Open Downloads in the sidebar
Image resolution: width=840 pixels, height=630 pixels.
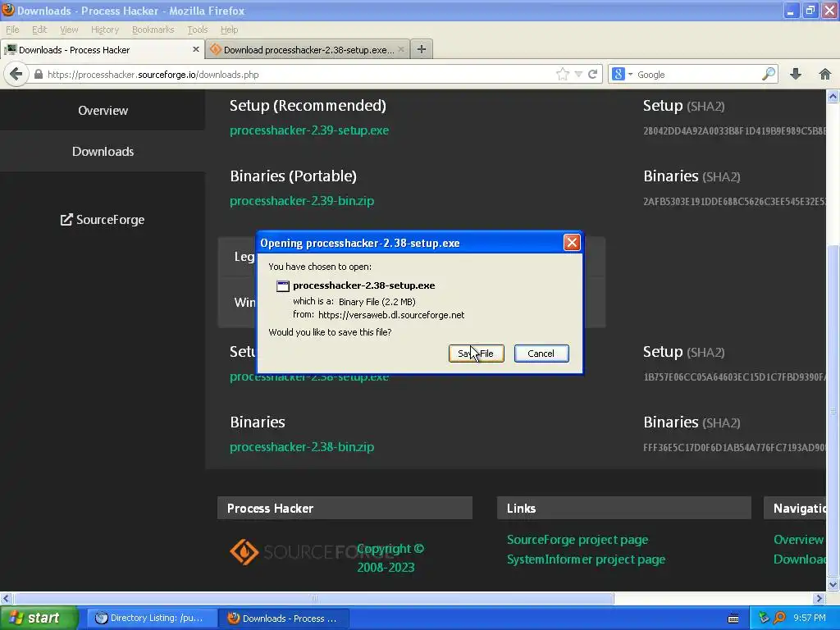pyautogui.click(x=103, y=152)
